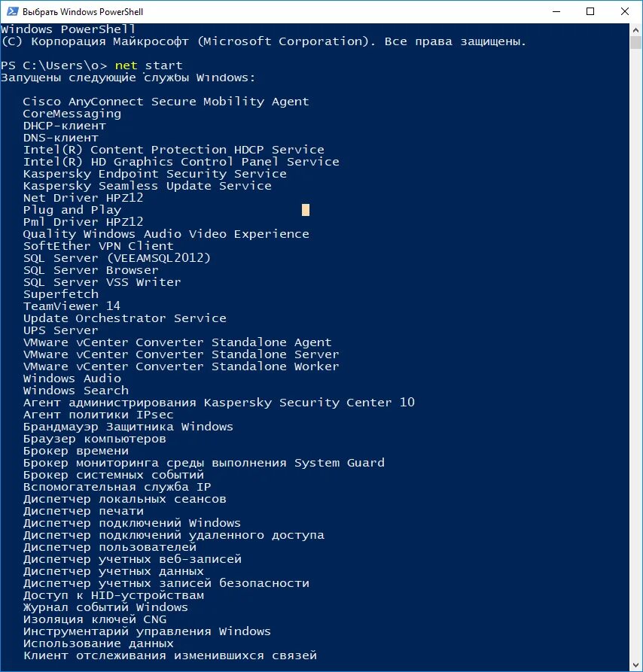Screen dimensions: 643x672
Task: Click the 'DNS-клиент' service line
Action: point(61,138)
